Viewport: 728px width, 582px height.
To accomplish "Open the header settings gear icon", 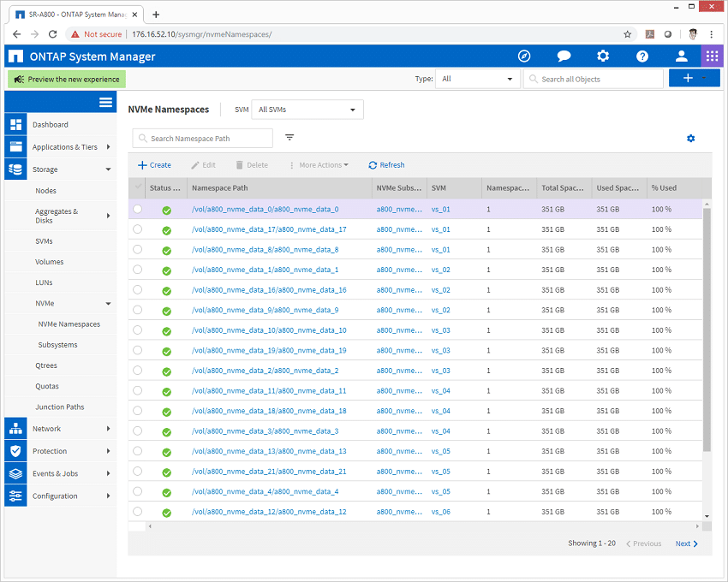I will (603, 56).
